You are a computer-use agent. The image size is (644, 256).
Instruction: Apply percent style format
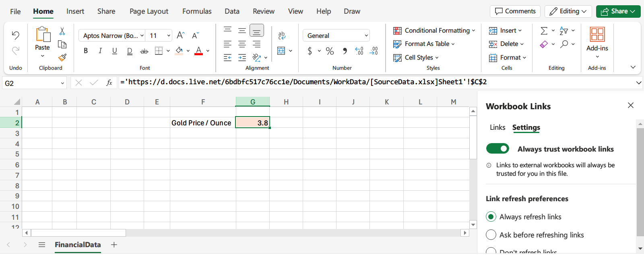(x=330, y=51)
